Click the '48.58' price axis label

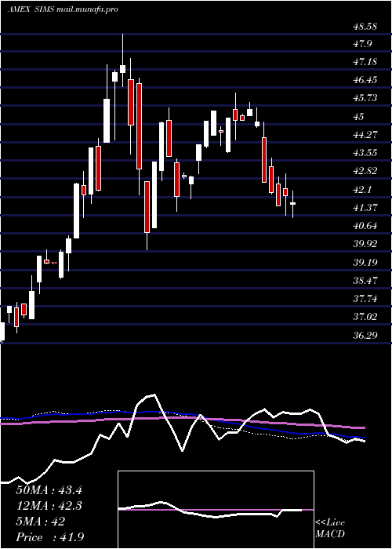click(x=365, y=27)
